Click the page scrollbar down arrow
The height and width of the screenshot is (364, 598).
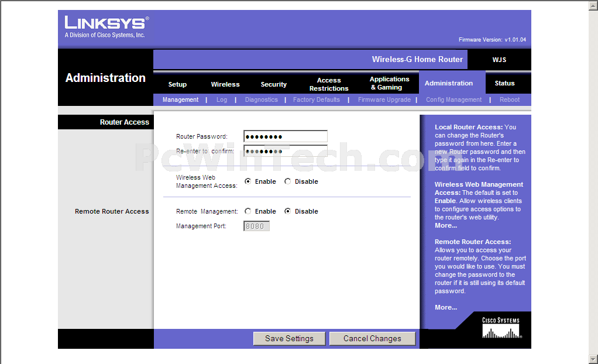(x=593, y=359)
